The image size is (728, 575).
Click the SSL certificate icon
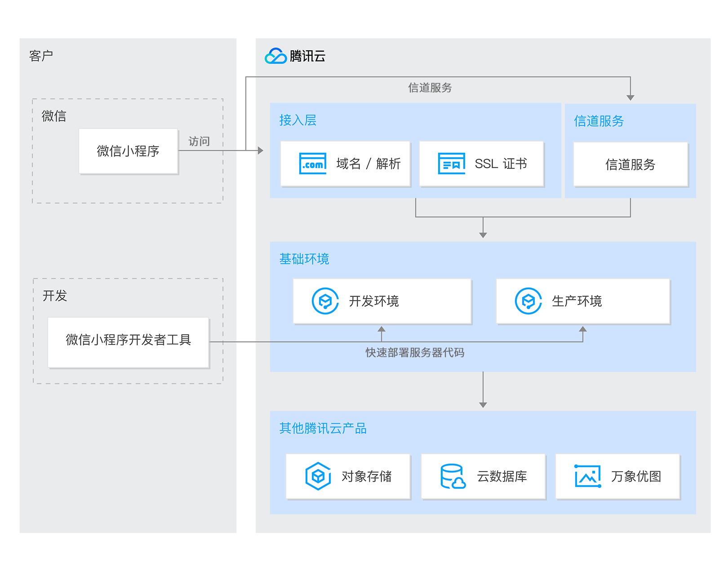(x=452, y=164)
